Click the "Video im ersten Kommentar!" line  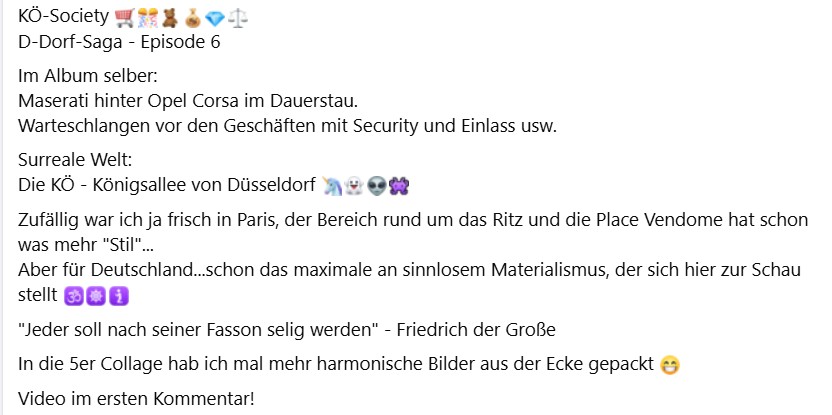click(x=137, y=398)
